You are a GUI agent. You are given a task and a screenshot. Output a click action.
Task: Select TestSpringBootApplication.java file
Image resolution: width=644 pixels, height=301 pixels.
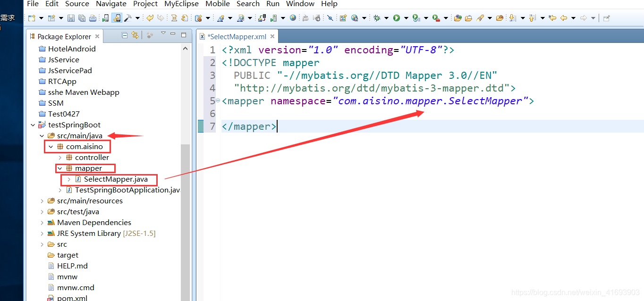127,190
